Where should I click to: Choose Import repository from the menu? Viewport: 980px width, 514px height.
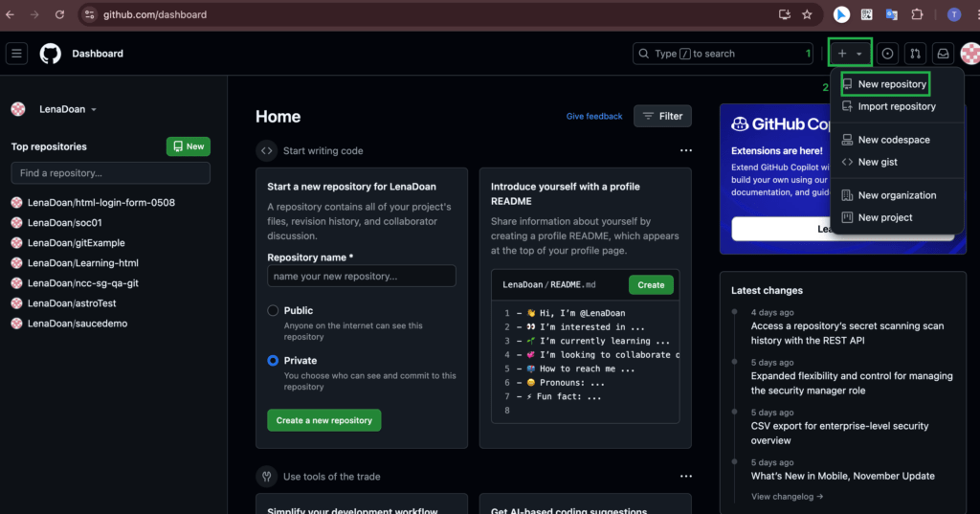[x=896, y=106]
